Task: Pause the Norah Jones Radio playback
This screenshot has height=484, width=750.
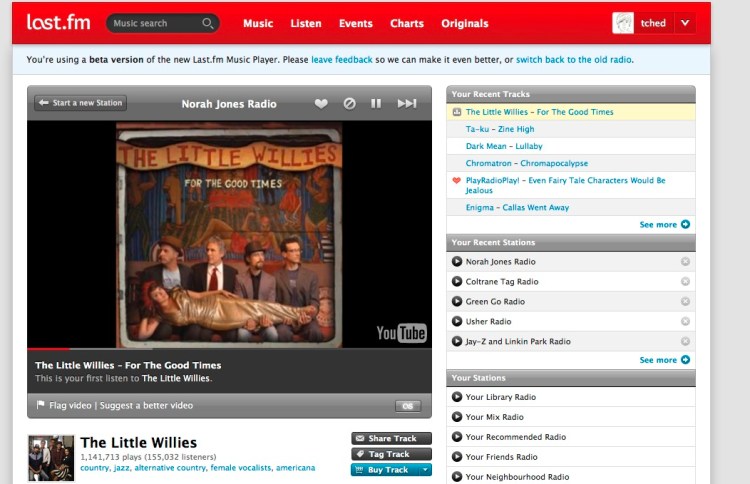Action: 376,103
